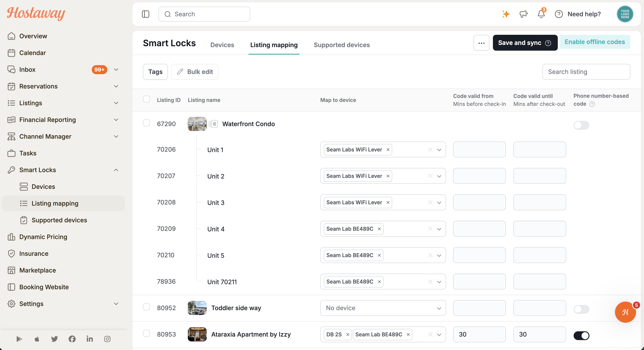
Task: Toggle the sidebar collapse icon
Action: (x=146, y=14)
